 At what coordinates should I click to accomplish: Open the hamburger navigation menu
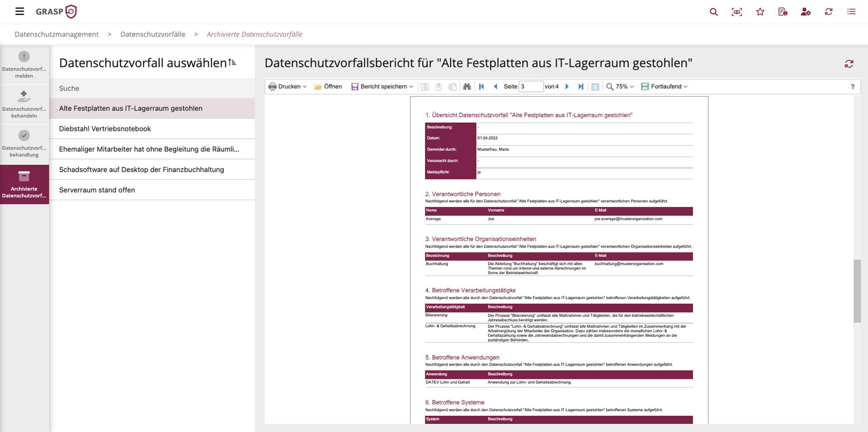[x=19, y=11]
